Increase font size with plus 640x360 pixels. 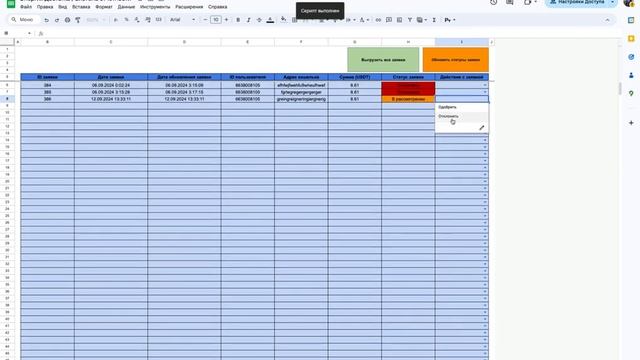tap(227, 20)
